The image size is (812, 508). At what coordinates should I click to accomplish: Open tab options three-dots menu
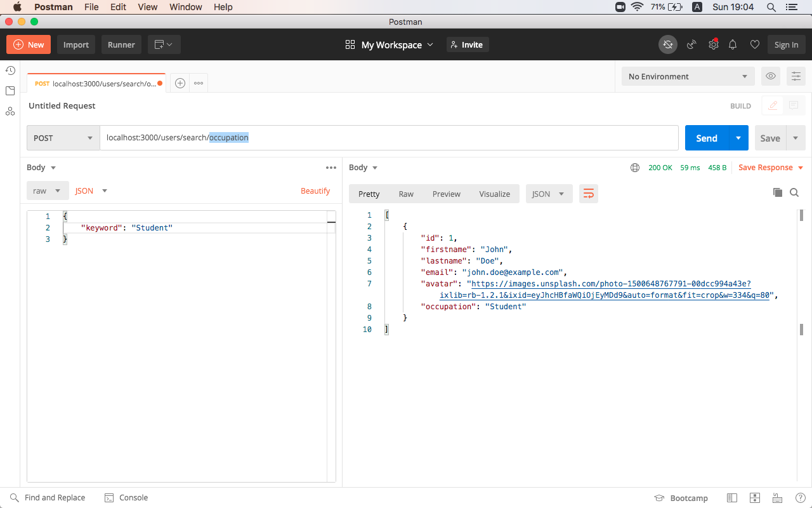pos(199,83)
